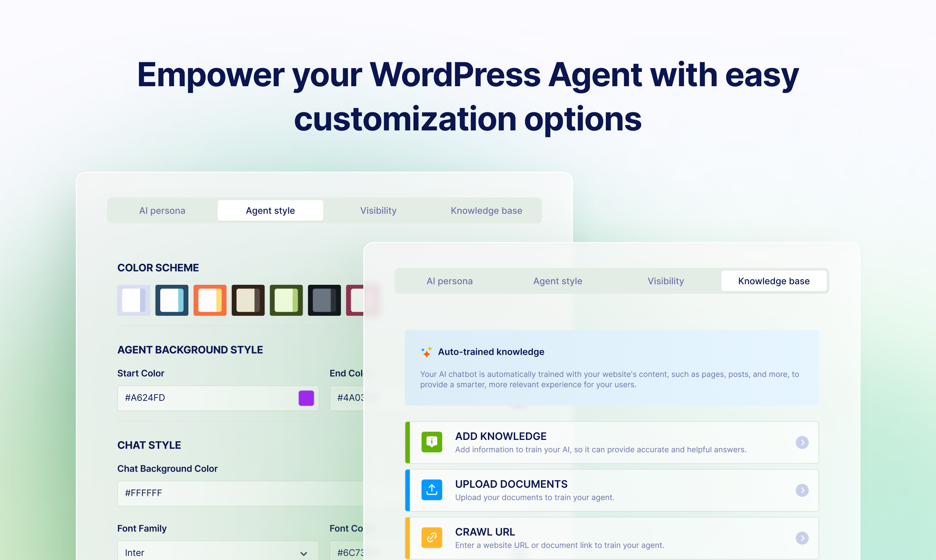Click the Chat Background Color field #FFFFFF

(240, 494)
